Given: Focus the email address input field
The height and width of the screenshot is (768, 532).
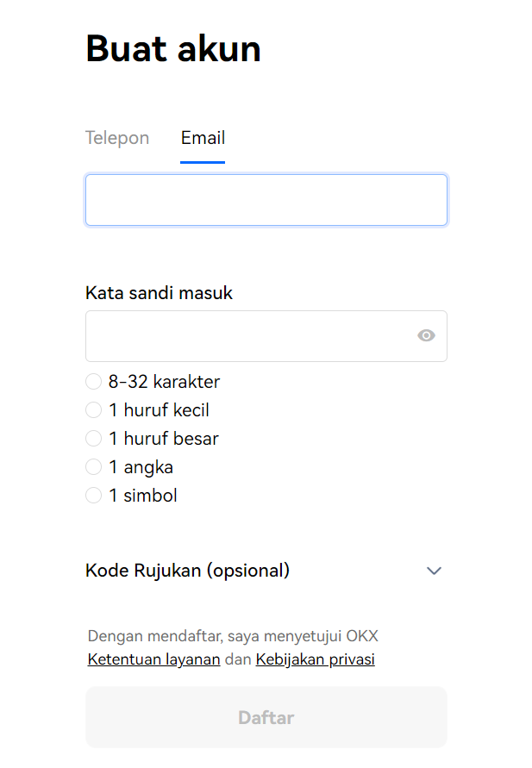Looking at the screenshot, I should 266,200.
